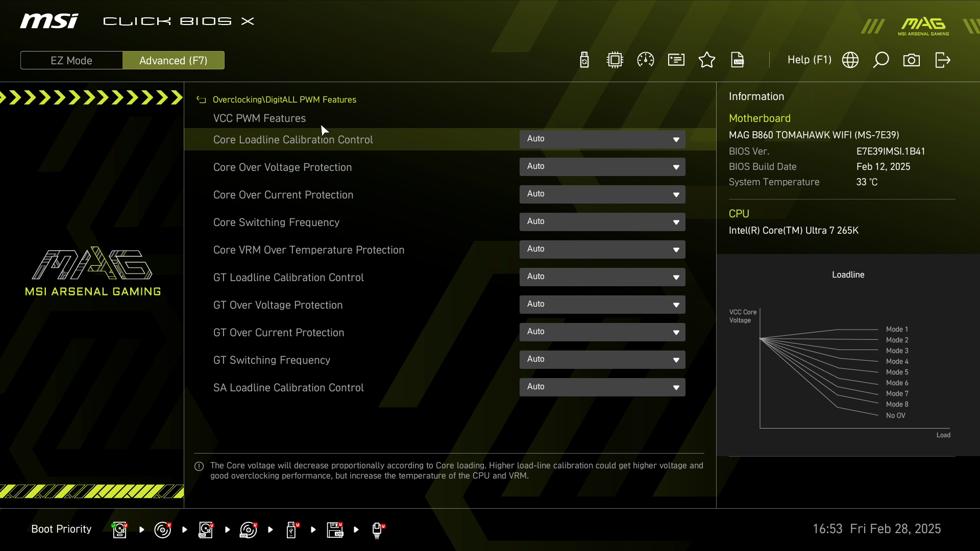Take a screenshot with camera icon
This screenshot has width=980, height=551.
click(x=912, y=60)
